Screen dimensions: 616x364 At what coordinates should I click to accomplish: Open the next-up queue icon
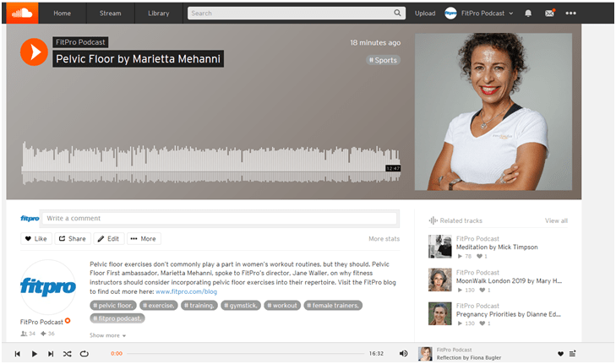[572, 353]
